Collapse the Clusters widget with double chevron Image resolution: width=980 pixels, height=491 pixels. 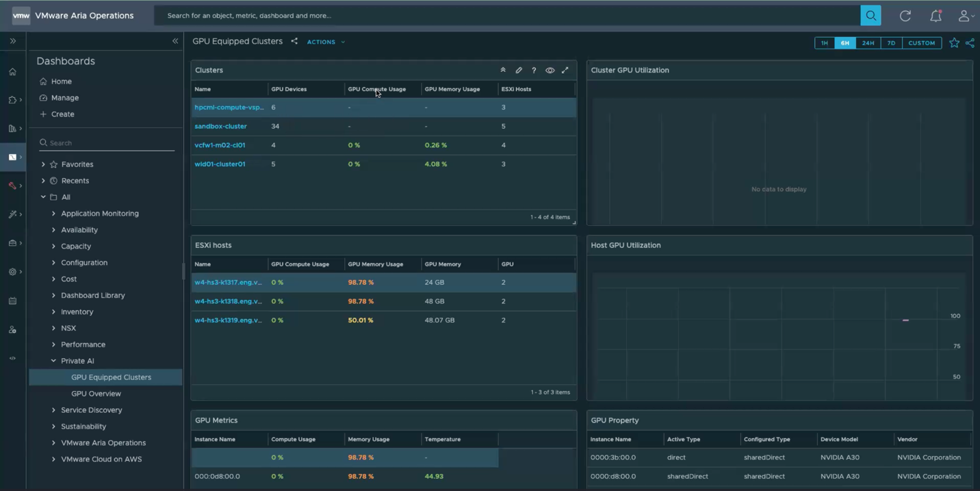[x=503, y=71]
